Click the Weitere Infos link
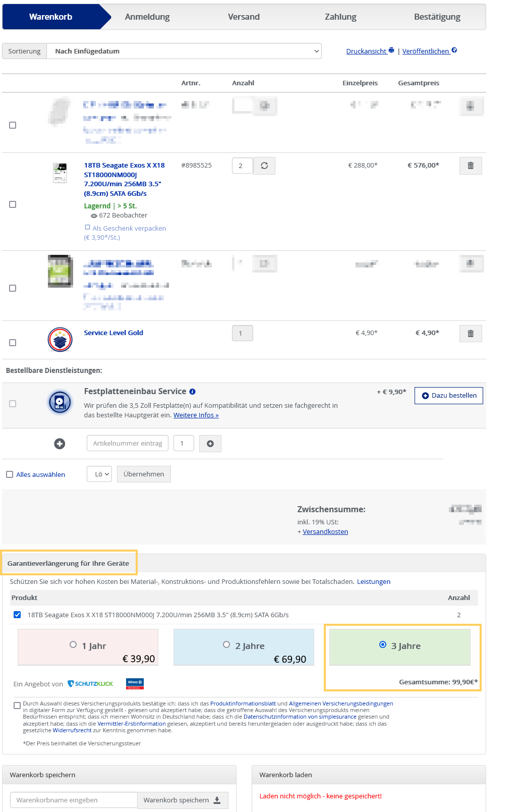Screen dimensions: 523x812 pyautogui.click(x=196, y=415)
